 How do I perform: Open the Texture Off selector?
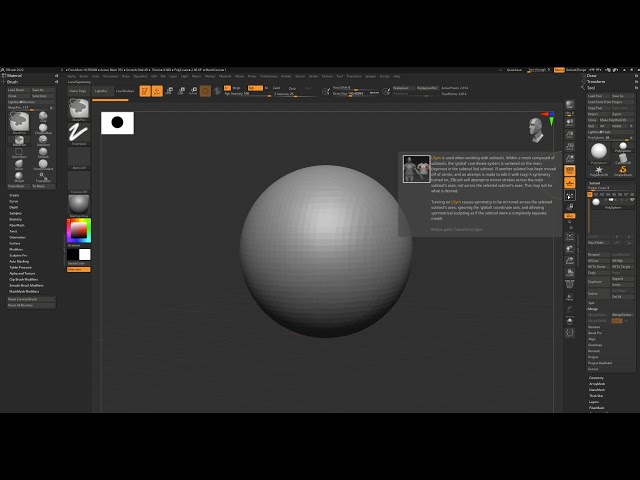click(x=79, y=182)
